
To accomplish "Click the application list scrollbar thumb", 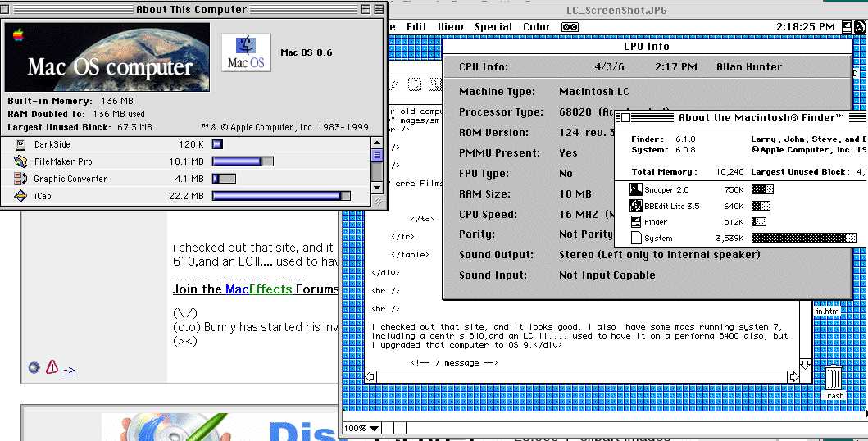I will coord(376,155).
